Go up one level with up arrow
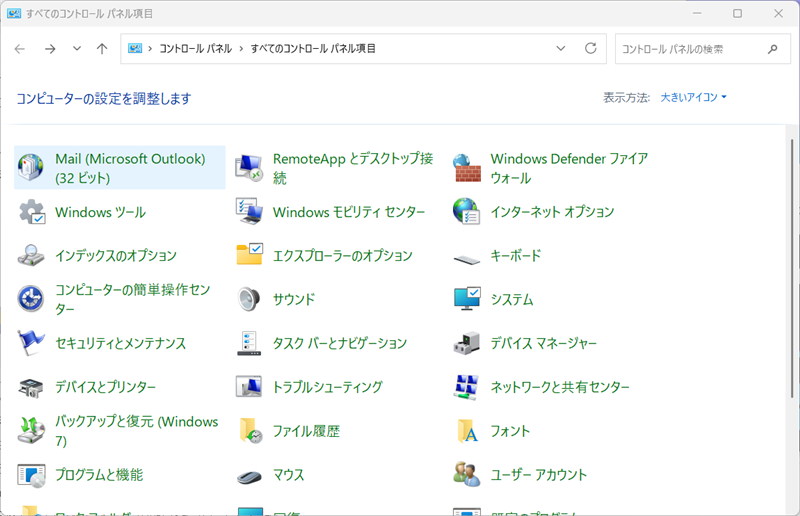This screenshot has height=516, width=800. click(102, 48)
